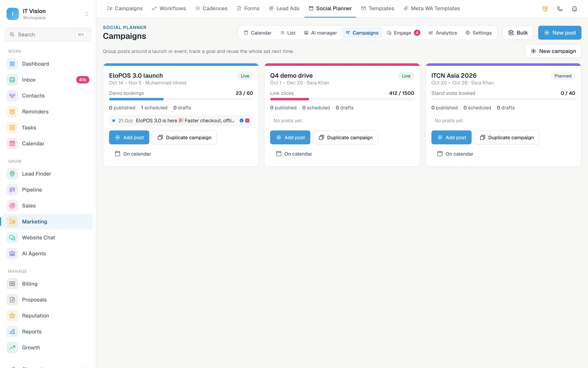Click New campaign button
Screen dimensions: 588x368
(553, 51)
